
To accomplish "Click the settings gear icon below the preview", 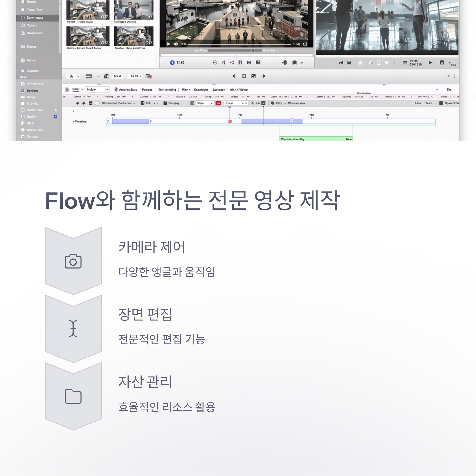I will coord(285,63).
